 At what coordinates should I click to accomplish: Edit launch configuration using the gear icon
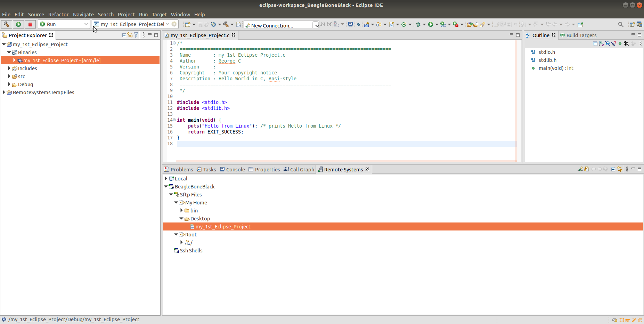click(x=174, y=24)
